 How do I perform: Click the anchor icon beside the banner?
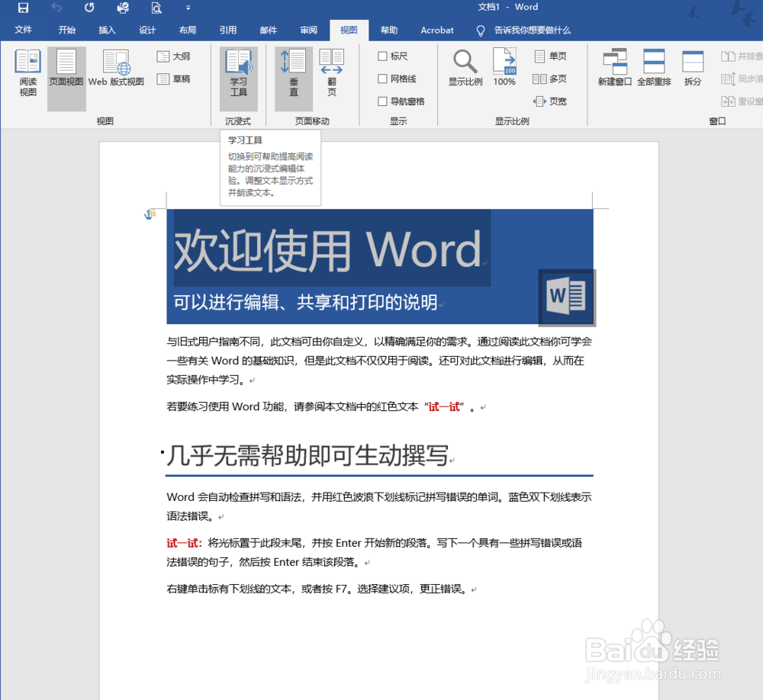click(x=150, y=214)
